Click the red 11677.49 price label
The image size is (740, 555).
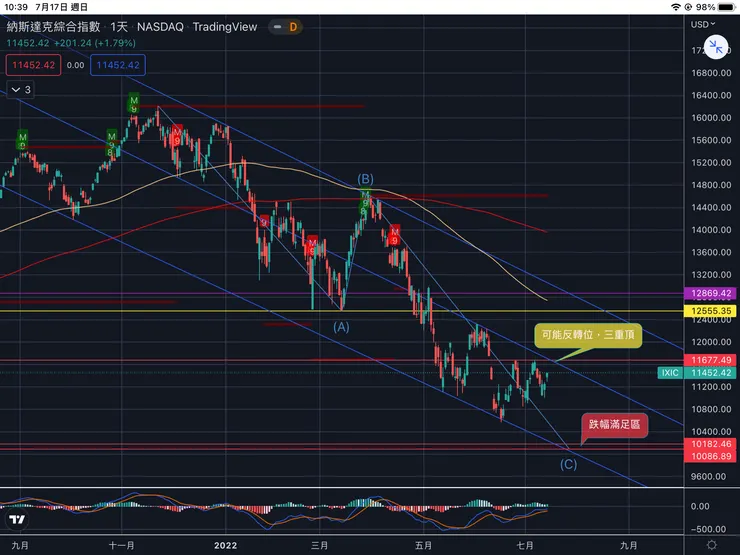coord(711,360)
